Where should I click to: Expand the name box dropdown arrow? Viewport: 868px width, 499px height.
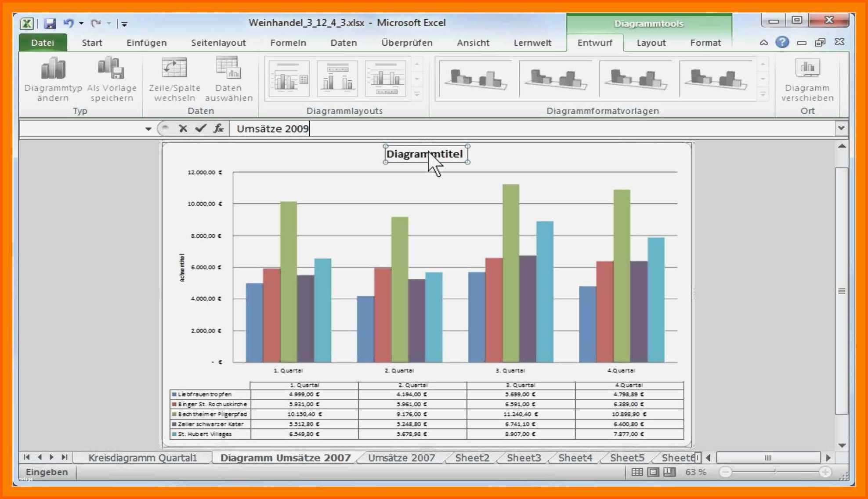[148, 129]
